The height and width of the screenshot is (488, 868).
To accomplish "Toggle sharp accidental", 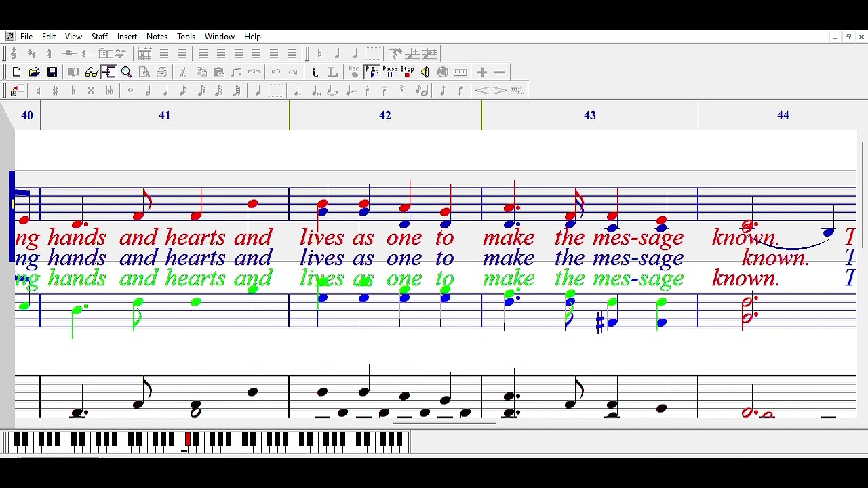I will pyautogui.click(x=56, y=90).
